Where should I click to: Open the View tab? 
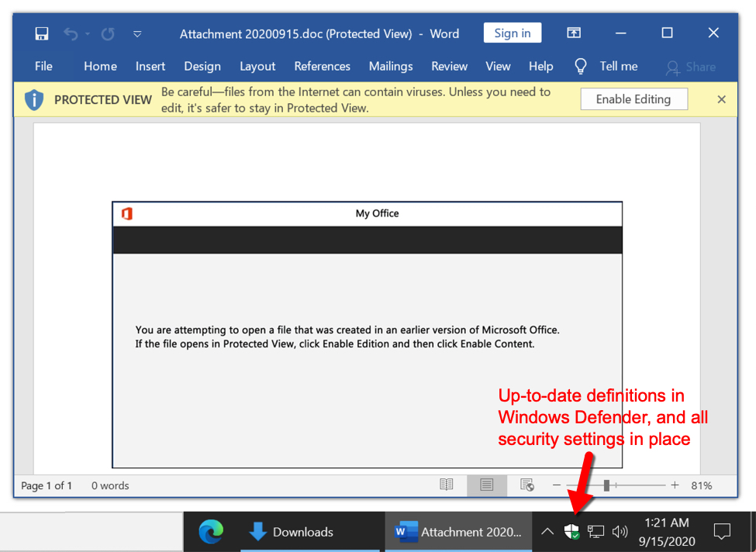point(498,66)
